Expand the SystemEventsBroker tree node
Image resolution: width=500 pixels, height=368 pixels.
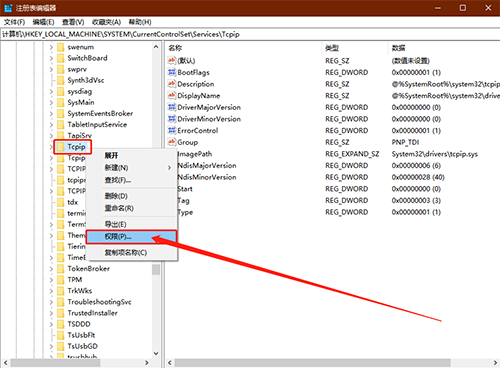[51, 114]
